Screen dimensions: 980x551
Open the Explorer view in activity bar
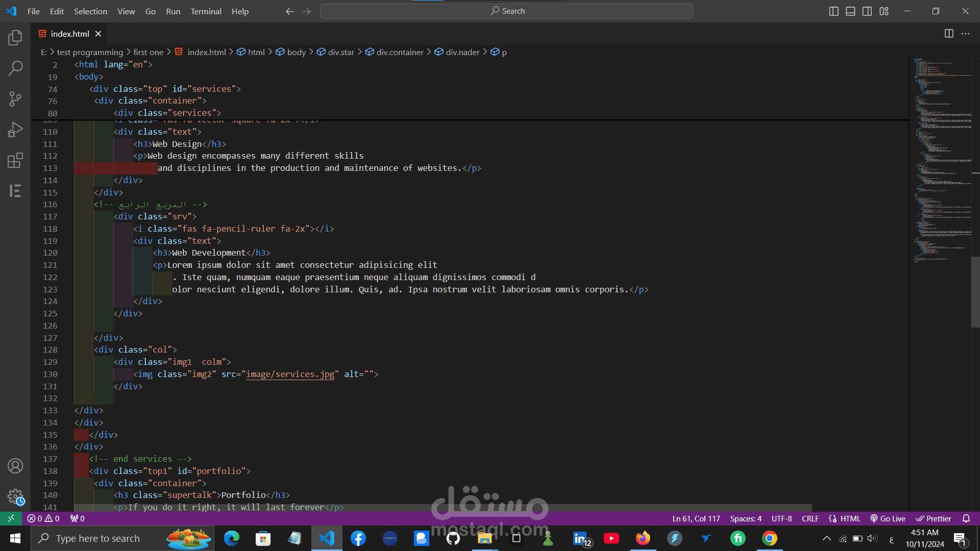pos(15,38)
